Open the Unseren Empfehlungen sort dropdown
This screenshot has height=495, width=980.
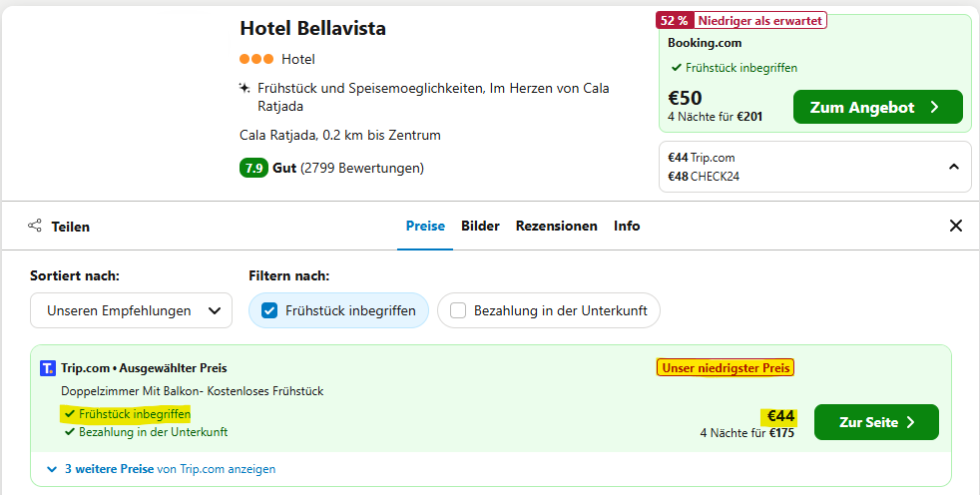coord(132,310)
